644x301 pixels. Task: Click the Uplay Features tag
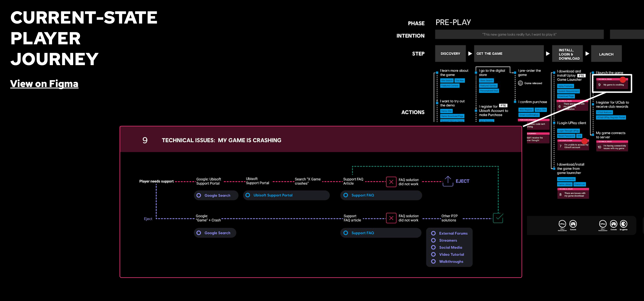tap(566, 86)
